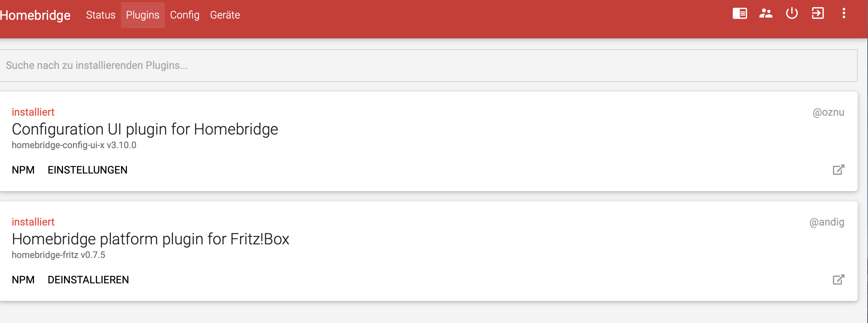Open the Config tab
The width and height of the screenshot is (868, 323).
[184, 15]
